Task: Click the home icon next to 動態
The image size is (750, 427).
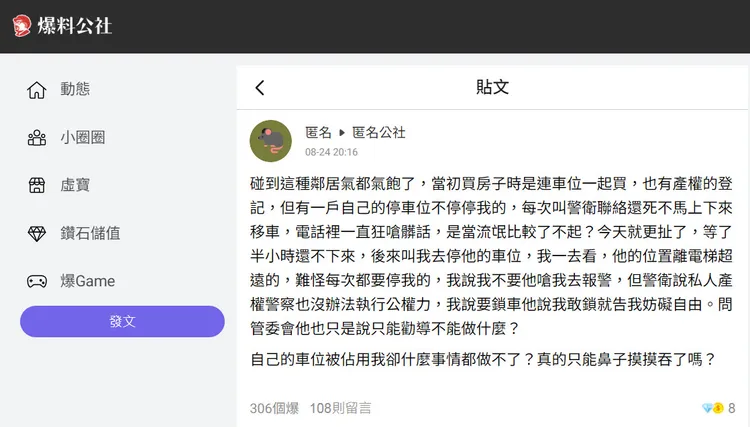Action: [x=36, y=89]
